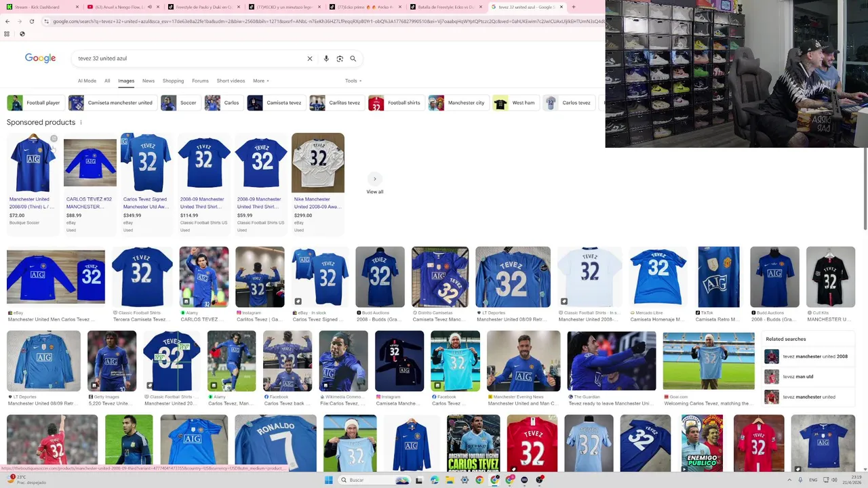This screenshot has width=868, height=488.
Task: Go back in browser history
Action: coord(7,21)
